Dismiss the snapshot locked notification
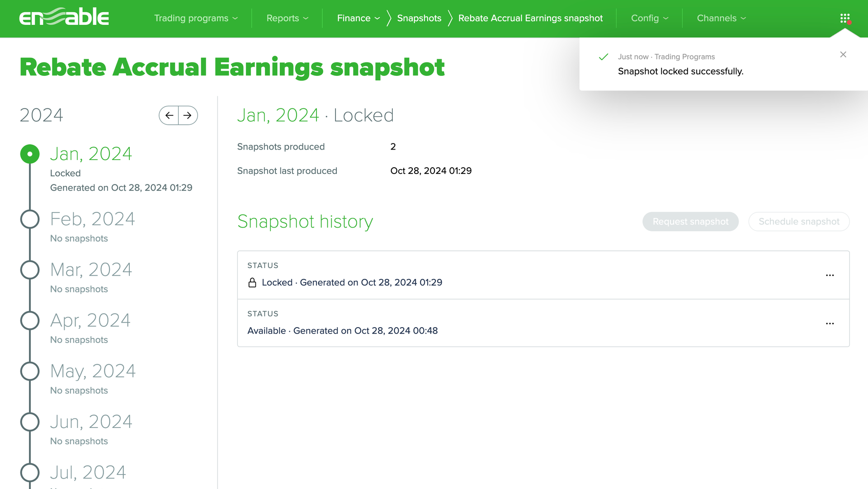 [x=843, y=54]
